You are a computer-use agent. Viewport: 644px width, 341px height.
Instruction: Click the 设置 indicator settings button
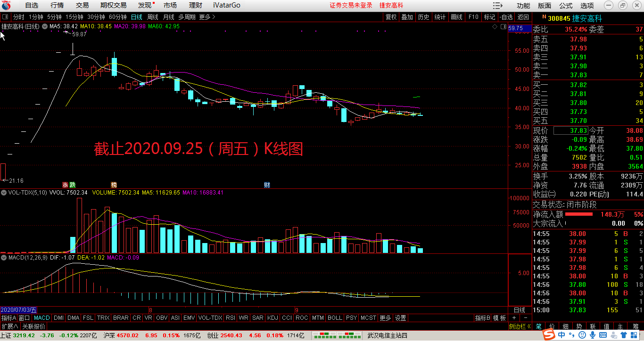(400, 318)
